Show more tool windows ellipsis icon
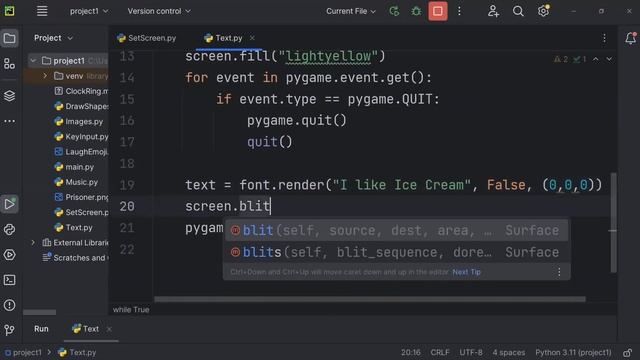 coord(9,121)
